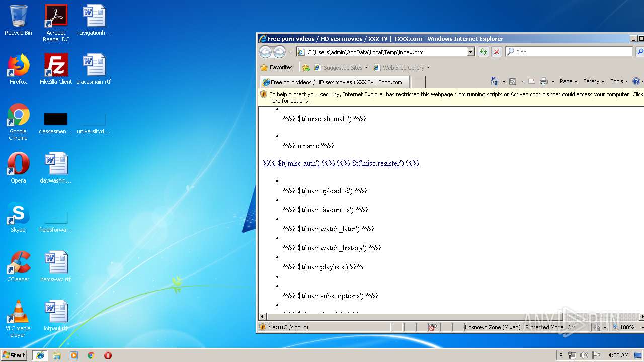Click nav.watch_later text item
Image resolution: width=644 pixels, height=362 pixels.
(329, 229)
